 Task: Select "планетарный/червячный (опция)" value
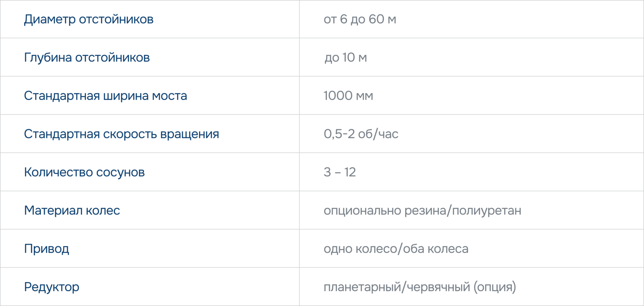420,287
